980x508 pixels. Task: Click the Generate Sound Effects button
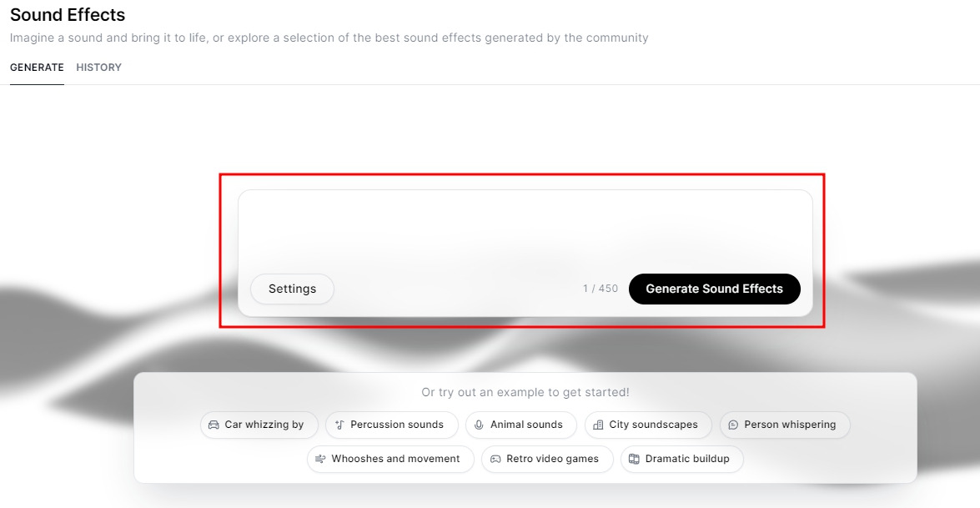(x=715, y=289)
